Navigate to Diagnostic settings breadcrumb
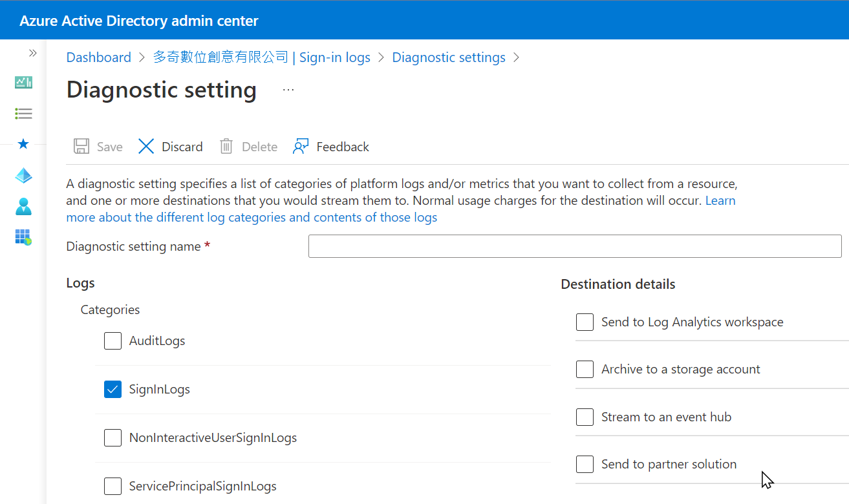849x504 pixels. [449, 58]
